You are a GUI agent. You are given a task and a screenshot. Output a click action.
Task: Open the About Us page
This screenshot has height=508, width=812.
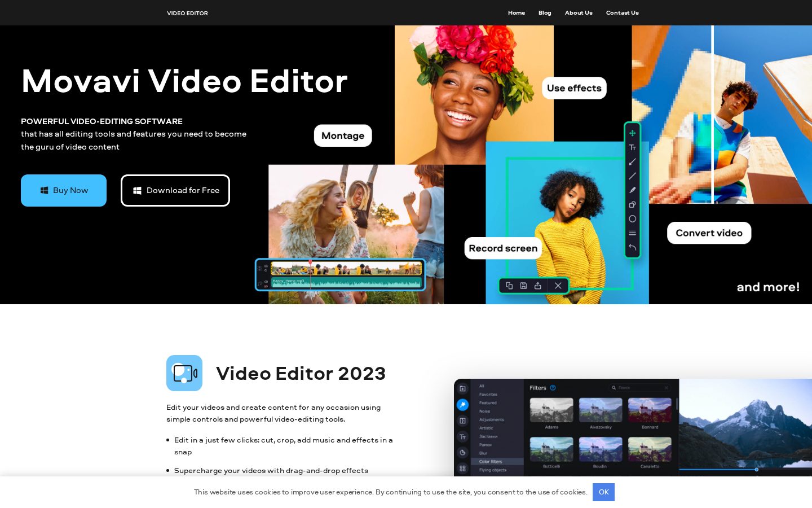click(579, 12)
